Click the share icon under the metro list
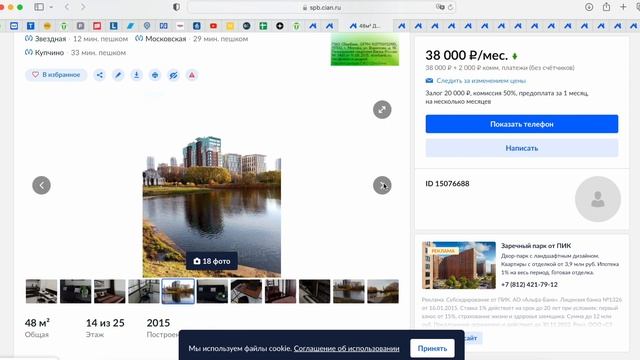Image resolution: width=640 pixels, height=360 pixels. [x=100, y=75]
